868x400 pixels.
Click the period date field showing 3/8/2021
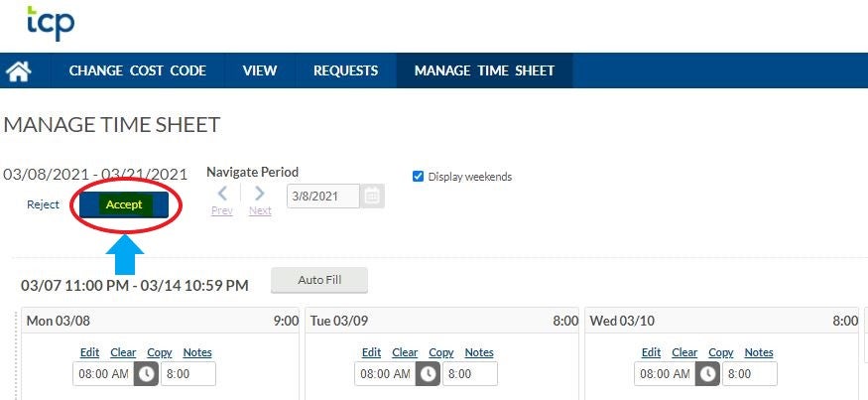pyautogui.click(x=322, y=197)
